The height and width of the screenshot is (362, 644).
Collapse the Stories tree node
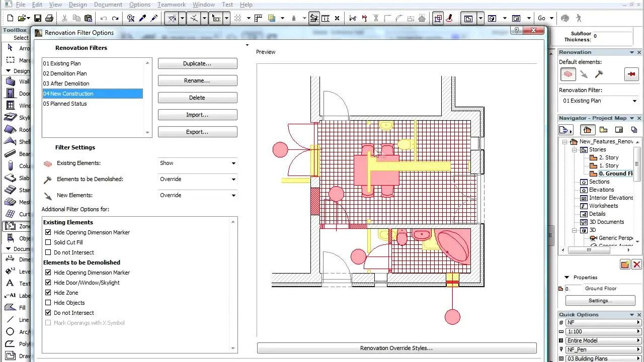[x=575, y=150]
